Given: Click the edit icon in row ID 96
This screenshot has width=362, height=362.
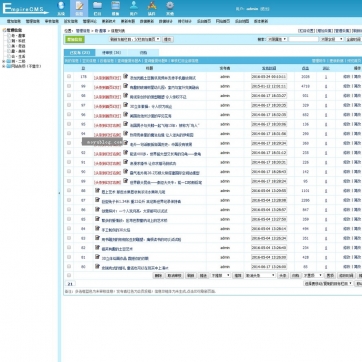Looking at the screenshot, I should coord(126,114).
